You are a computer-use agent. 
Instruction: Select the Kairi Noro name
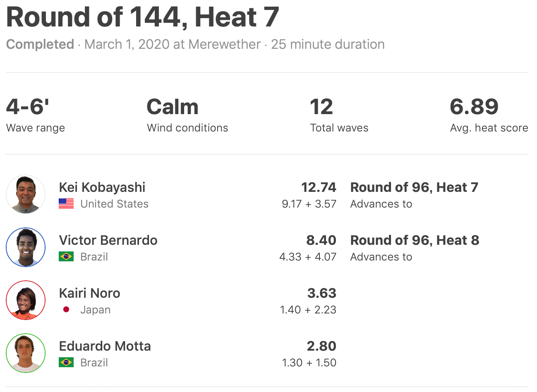point(89,293)
